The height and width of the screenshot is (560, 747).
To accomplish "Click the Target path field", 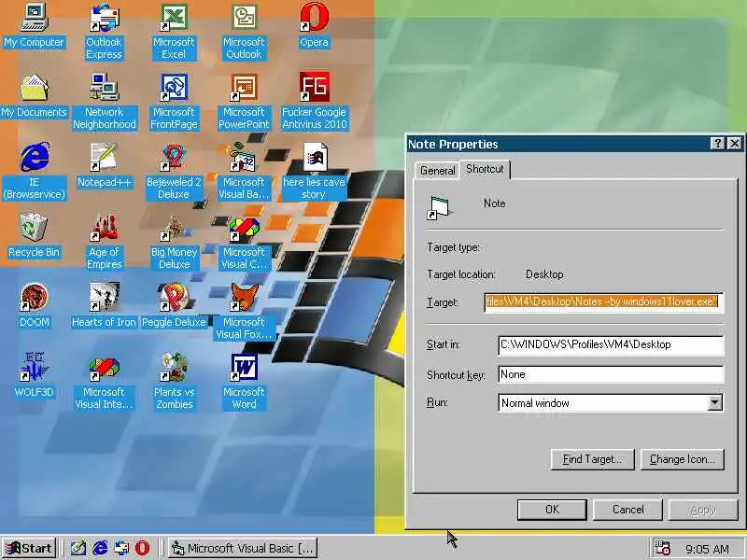I will (x=603, y=301).
